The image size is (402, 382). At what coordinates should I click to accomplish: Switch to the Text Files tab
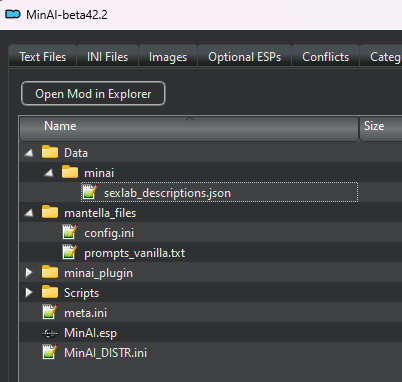42,57
